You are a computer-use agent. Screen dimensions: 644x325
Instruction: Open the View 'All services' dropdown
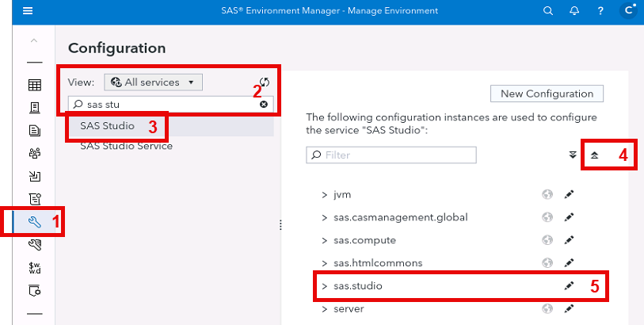point(154,82)
